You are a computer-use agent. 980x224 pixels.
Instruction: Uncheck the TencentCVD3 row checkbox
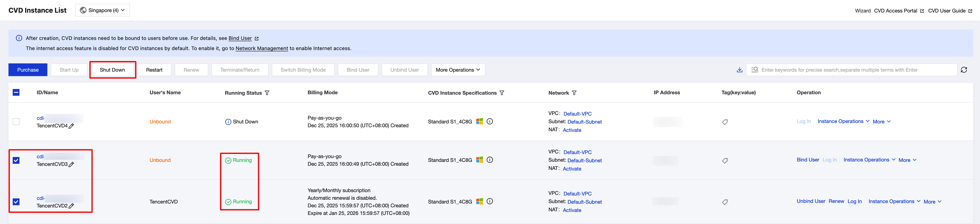[x=16, y=160]
